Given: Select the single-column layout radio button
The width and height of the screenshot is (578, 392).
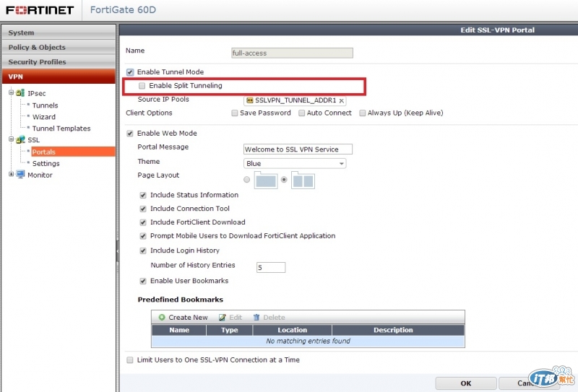Looking at the screenshot, I should pyautogui.click(x=246, y=180).
